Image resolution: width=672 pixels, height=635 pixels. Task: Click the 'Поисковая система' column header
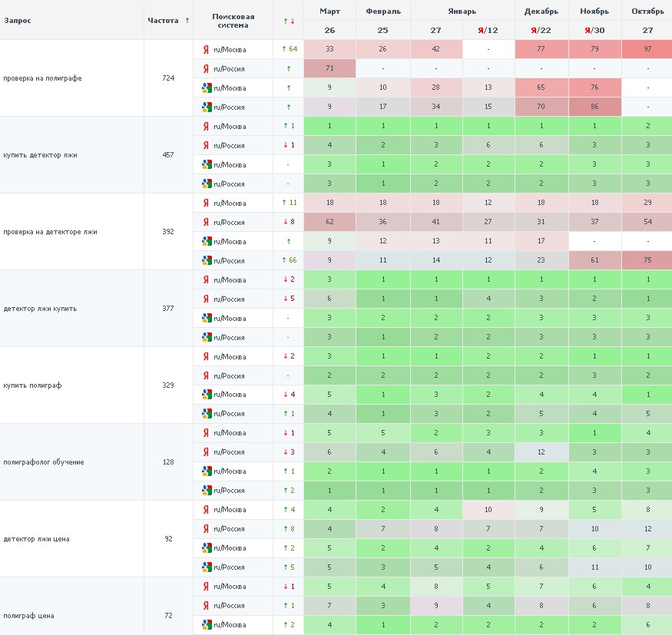pyautogui.click(x=233, y=20)
